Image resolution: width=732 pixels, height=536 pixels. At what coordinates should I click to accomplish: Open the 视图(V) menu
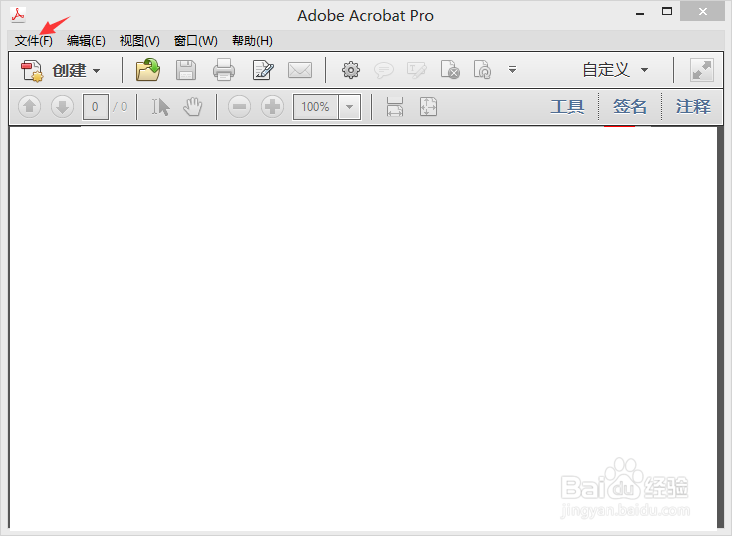tap(140, 41)
